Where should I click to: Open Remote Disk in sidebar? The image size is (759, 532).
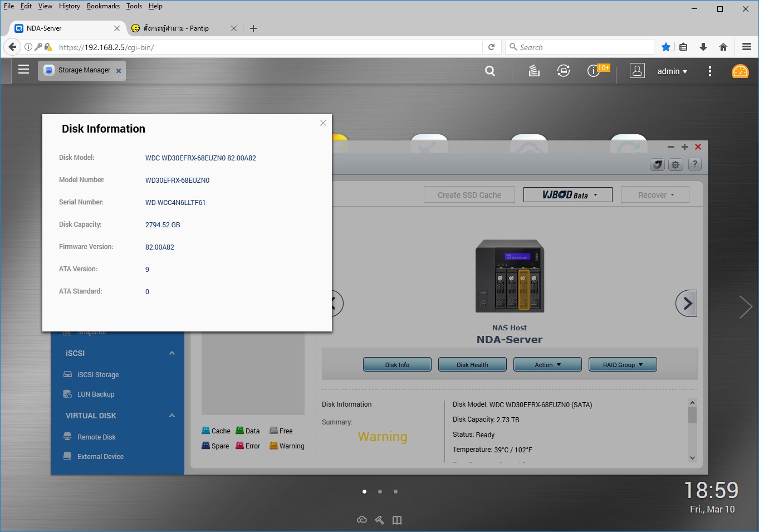96,437
